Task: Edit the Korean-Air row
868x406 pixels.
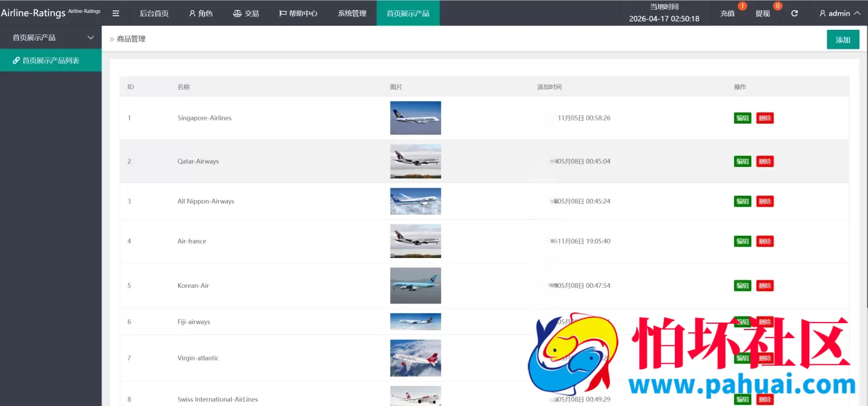Action: tap(743, 286)
